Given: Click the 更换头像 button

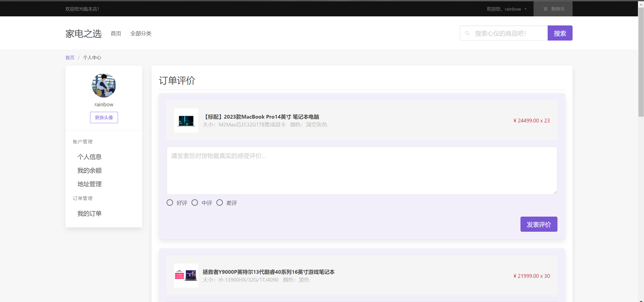Looking at the screenshot, I should point(104,118).
